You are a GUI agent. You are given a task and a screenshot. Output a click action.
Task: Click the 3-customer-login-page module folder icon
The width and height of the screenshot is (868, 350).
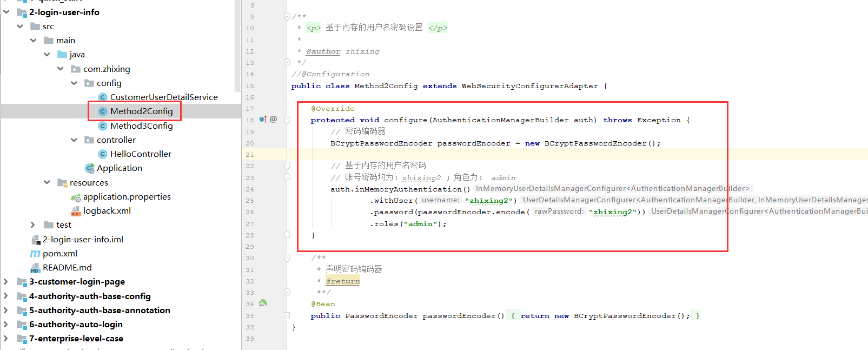coord(22,281)
